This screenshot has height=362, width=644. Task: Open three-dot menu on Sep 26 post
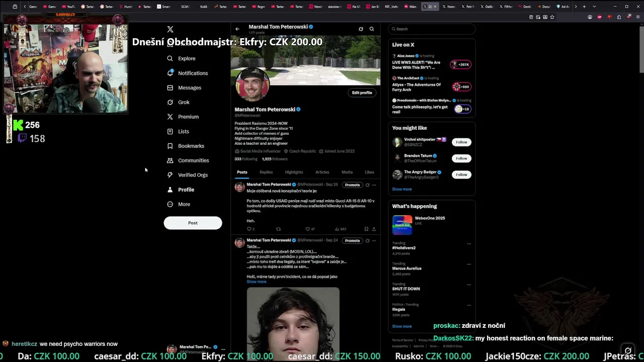click(374, 185)
